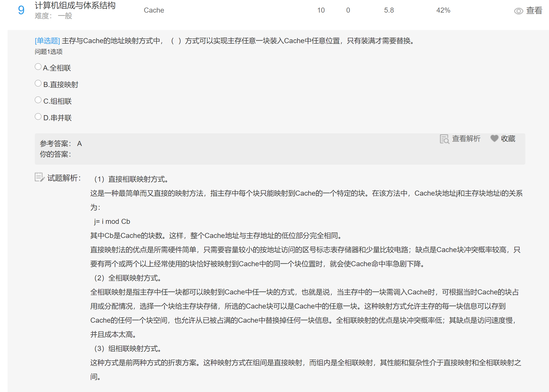Image resolution: width=549 pixels, height=392 pixels.
Task: Open the 查看解析 analysis icon
Action: point(445,139)
